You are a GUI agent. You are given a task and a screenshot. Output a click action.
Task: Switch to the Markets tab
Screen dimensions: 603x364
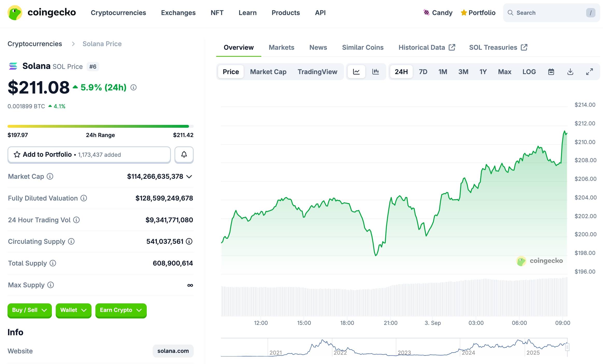[x=282, y=47]
